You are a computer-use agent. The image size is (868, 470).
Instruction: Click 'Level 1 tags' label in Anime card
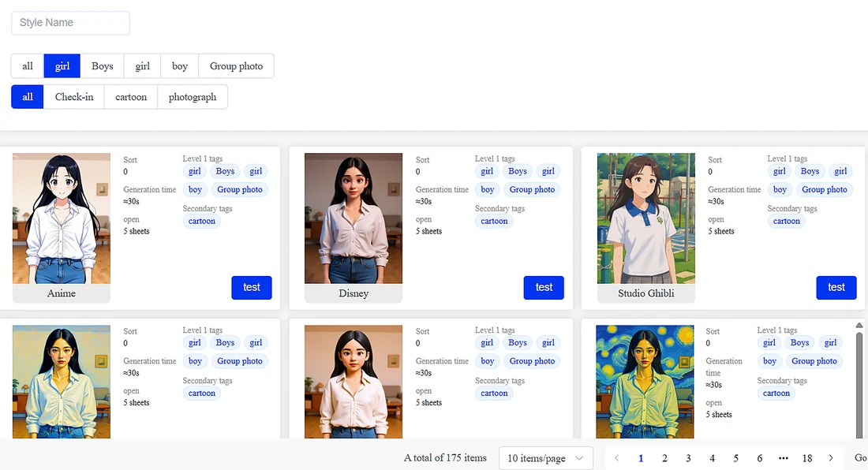click(203, 159)
